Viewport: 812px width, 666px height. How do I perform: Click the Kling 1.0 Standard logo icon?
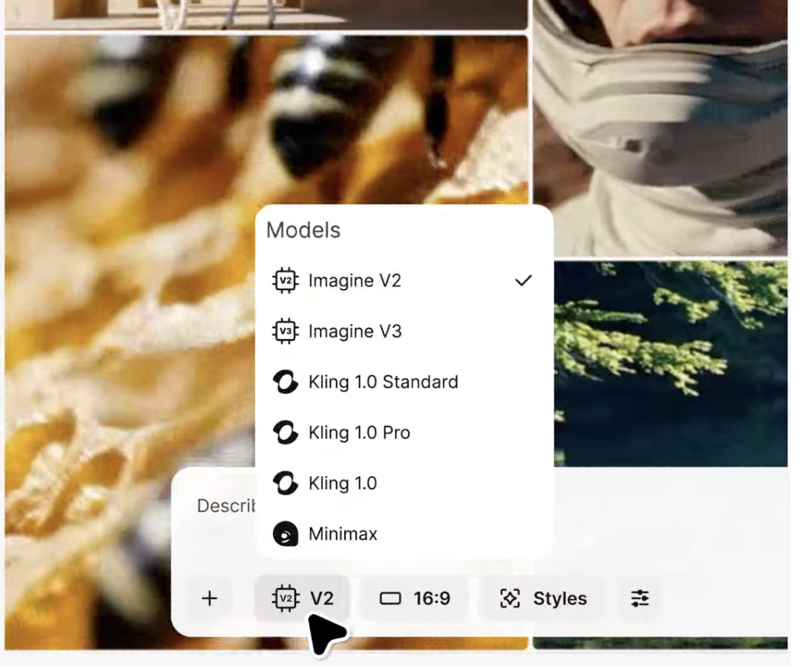click(285, 382)
